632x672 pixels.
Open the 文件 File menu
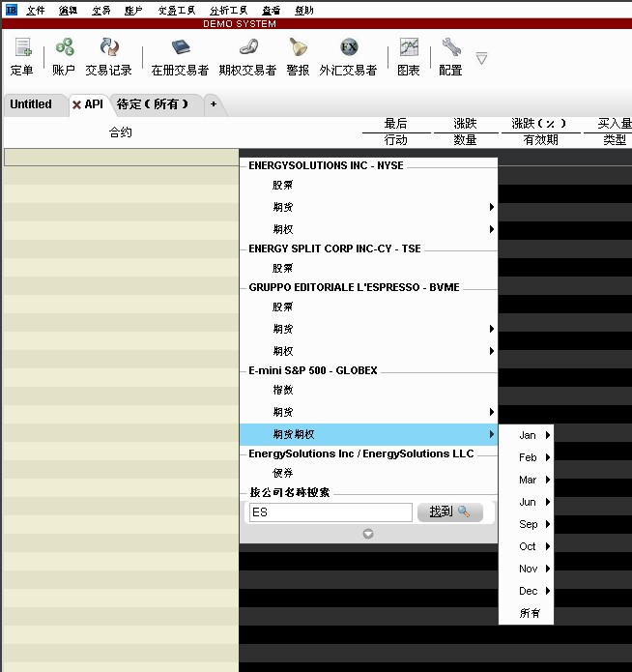(x=35, y=10)
